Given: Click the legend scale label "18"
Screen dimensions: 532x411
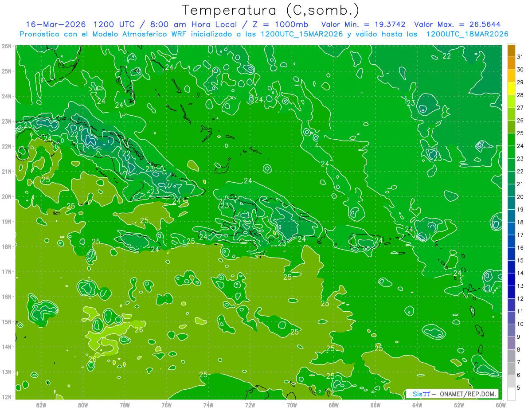Looking at the screenshot, I should point(520,223).
